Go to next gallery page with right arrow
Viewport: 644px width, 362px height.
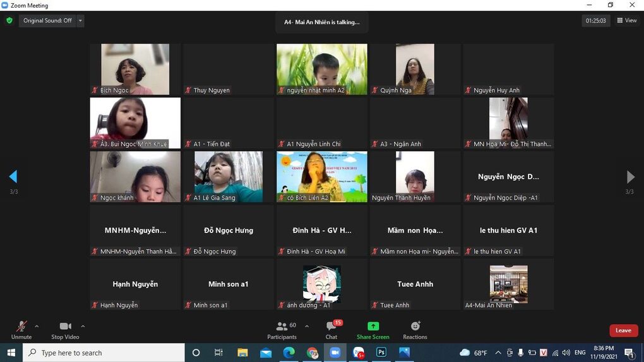click(x=630, y=177)
